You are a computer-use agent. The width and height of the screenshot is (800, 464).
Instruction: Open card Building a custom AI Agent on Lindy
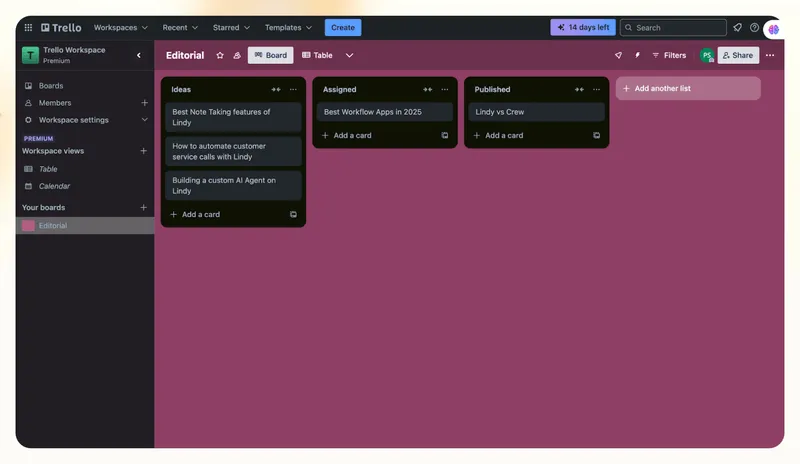pos(233,185)
